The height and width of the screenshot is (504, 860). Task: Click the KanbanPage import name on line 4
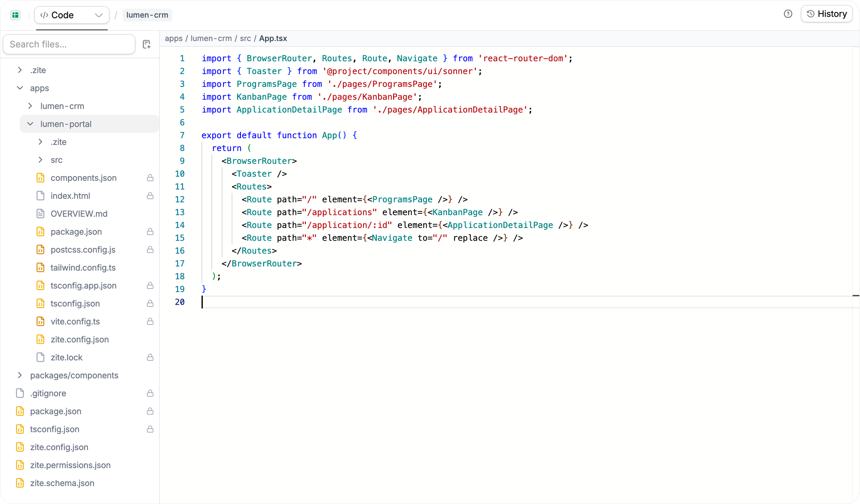(262, 97)
